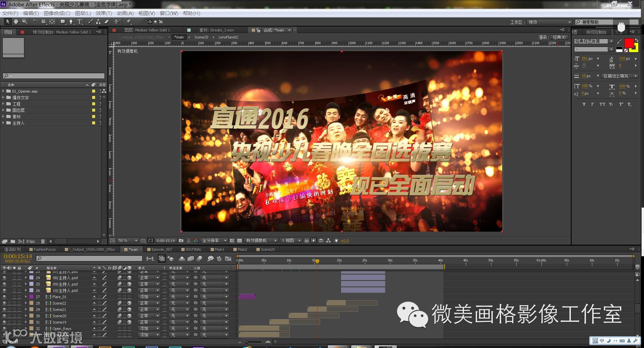644x348 pixels.
Task: Select the Rotation tool
Action: (x=35, y=22)
